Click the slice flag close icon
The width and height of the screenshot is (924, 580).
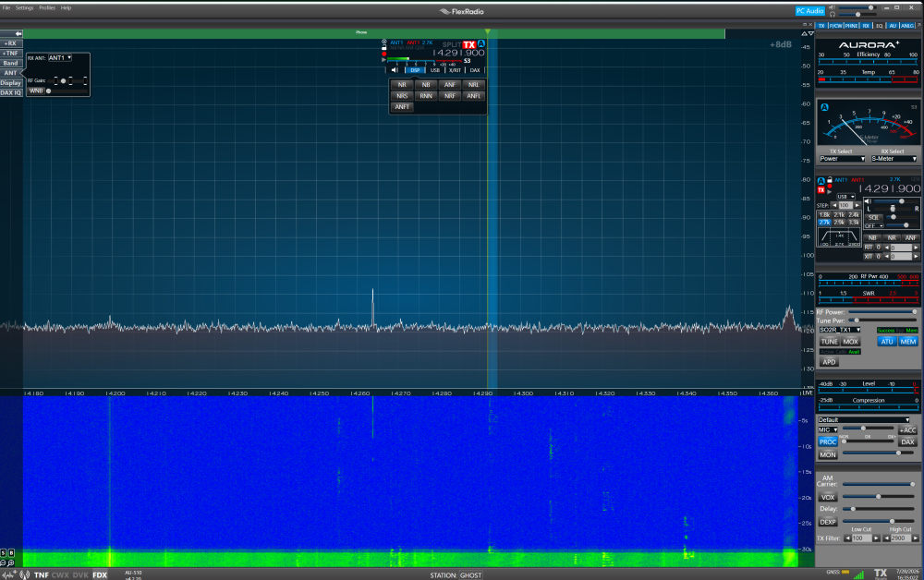coord(384,42)
